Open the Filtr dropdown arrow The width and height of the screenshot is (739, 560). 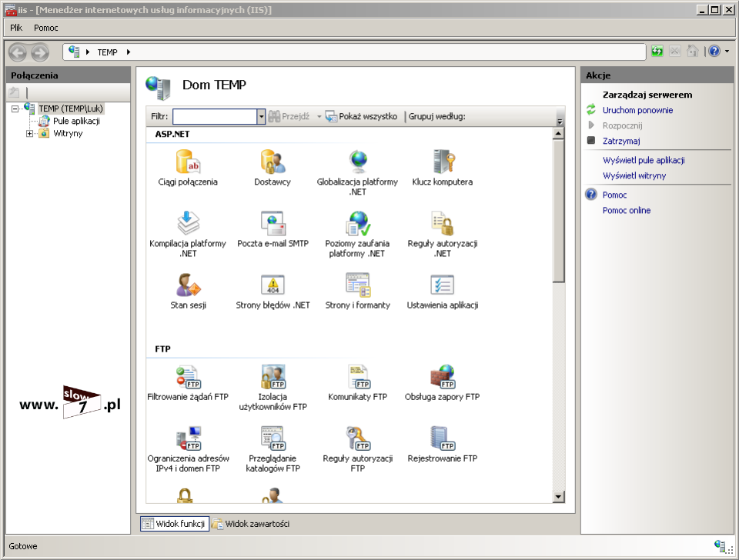pyautogui.click(x=261, y=116)
